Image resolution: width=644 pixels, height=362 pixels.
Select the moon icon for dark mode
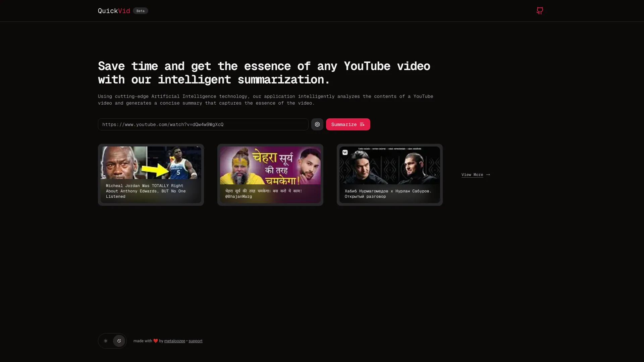click(119, 341)
